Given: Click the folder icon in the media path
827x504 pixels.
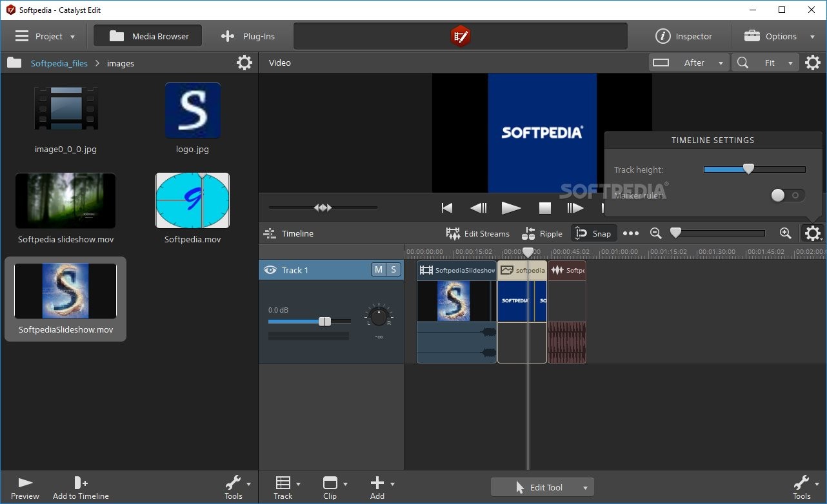Looking at the screenshot, I should point(14,63).
